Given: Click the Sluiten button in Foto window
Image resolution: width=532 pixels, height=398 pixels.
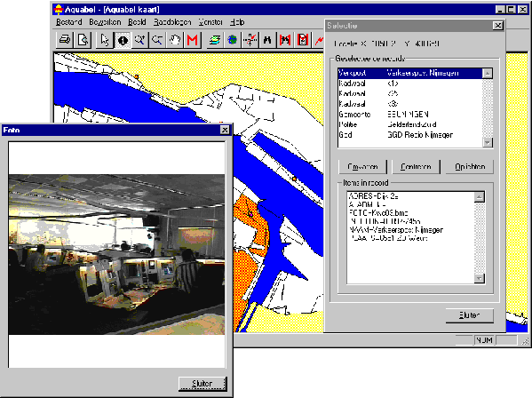Looking at the screenshot, I should coord(202,384).
